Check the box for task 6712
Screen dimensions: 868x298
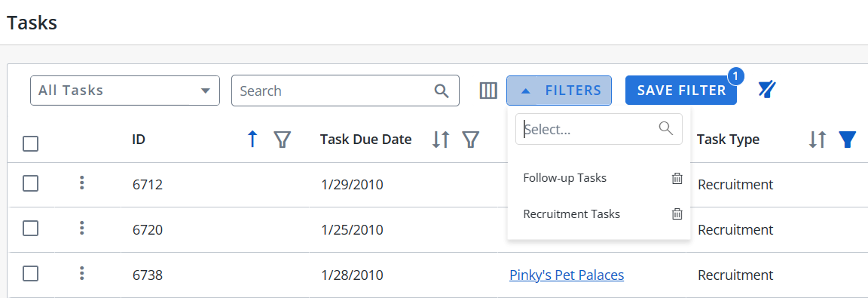click(x=30, y=183)
